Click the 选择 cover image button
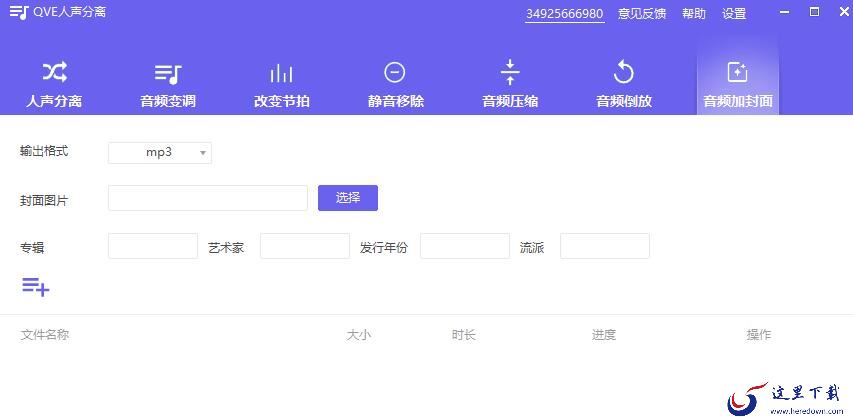853x419 pixels. pyautogui.click(x=348, y=198)
